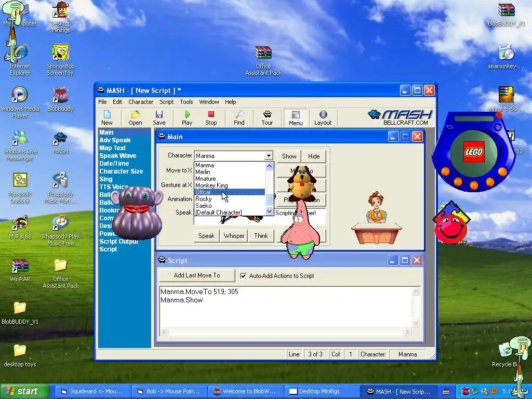Click the Whisper button
This screenshot has width=532, height=399.
234,236
